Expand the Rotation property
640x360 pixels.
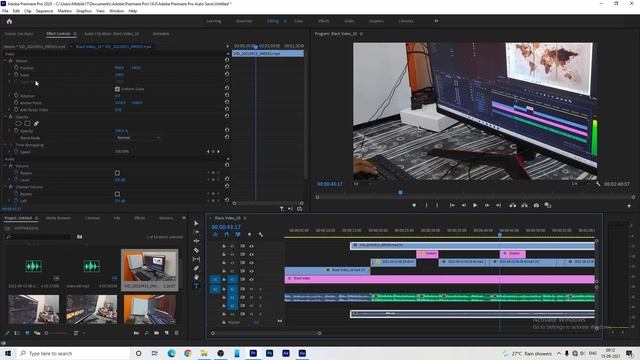click(10, 96)
